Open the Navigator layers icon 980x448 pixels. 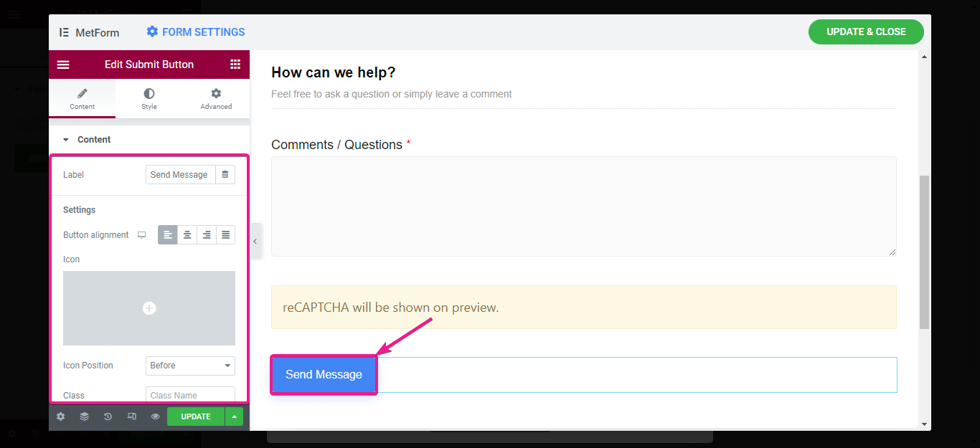point(84,416)
